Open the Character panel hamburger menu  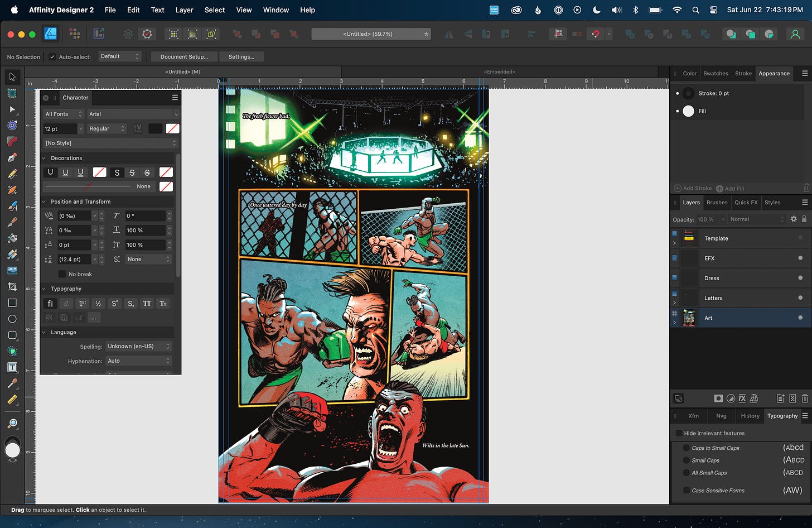click(175, 98)
